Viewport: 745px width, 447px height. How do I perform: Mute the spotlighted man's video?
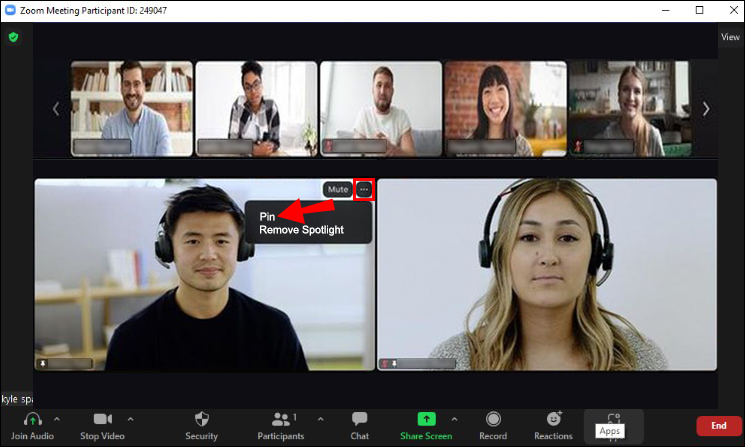click(x=338, y=190)
